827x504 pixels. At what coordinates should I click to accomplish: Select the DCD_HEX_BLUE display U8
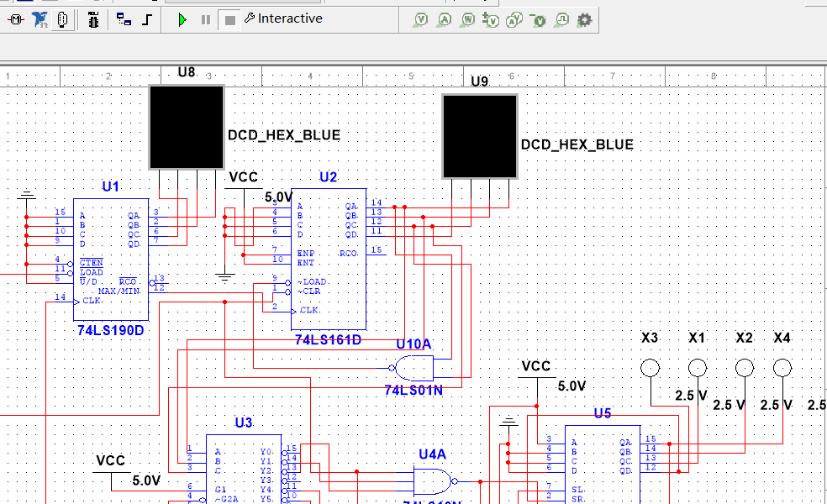pyautogui.click(x=186, y=126)
